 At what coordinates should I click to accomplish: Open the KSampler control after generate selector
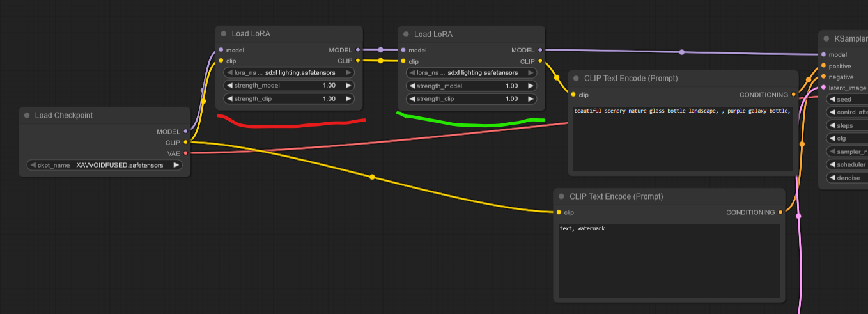point(848,112)
